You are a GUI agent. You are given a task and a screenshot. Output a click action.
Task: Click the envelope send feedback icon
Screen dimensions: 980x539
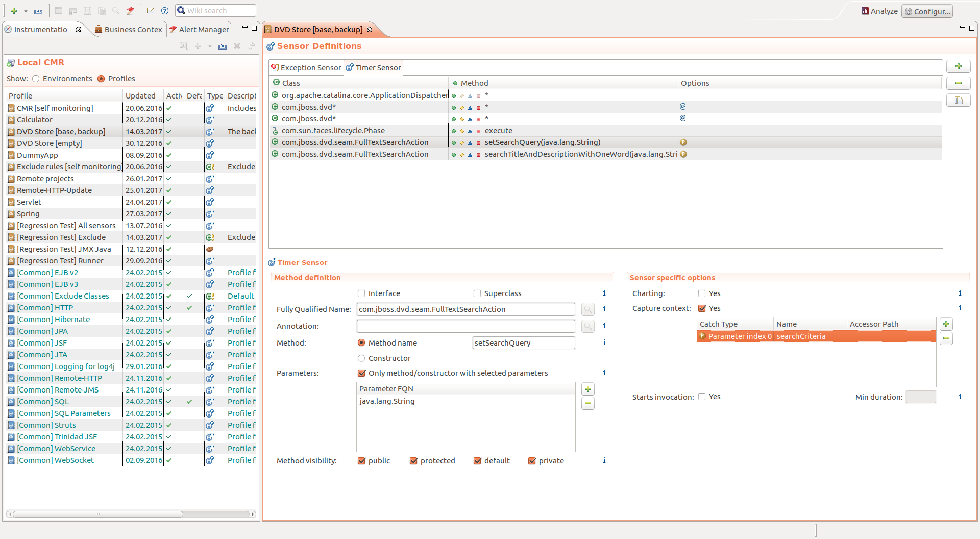[151, 11]
